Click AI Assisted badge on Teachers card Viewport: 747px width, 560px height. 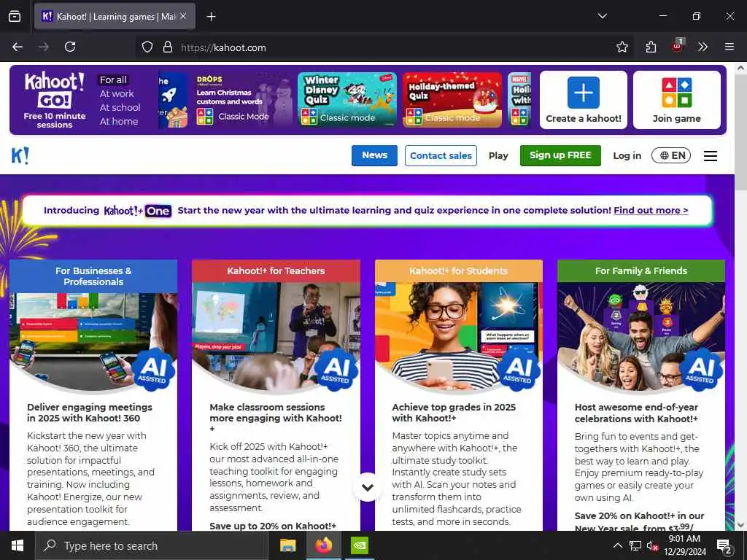336,370
